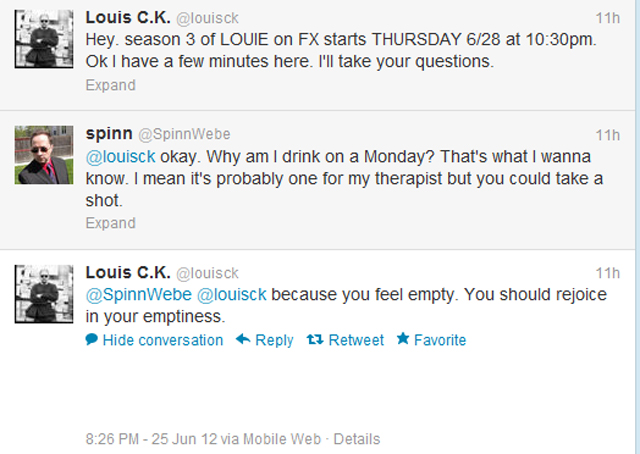This screenshot has width=640, height=454.
Task: Open Louis C.K. avatar in first tweet
Action: click(44, 38)
